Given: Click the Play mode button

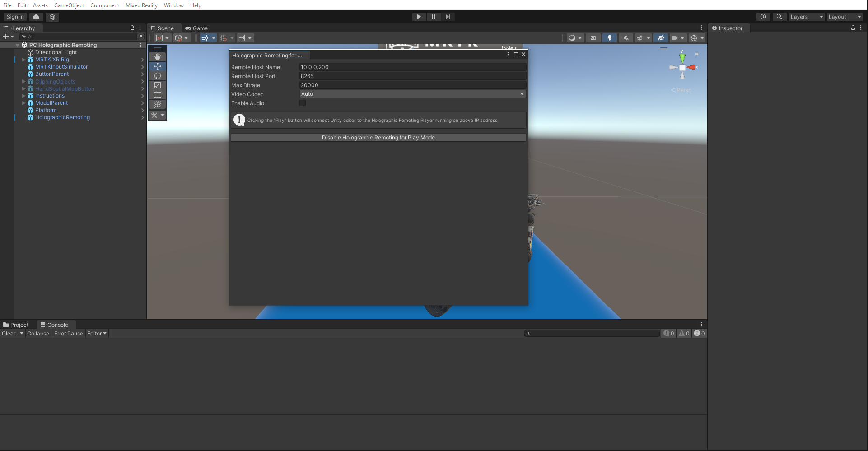Looking at the screenshot, I should (x=419, y=17).
